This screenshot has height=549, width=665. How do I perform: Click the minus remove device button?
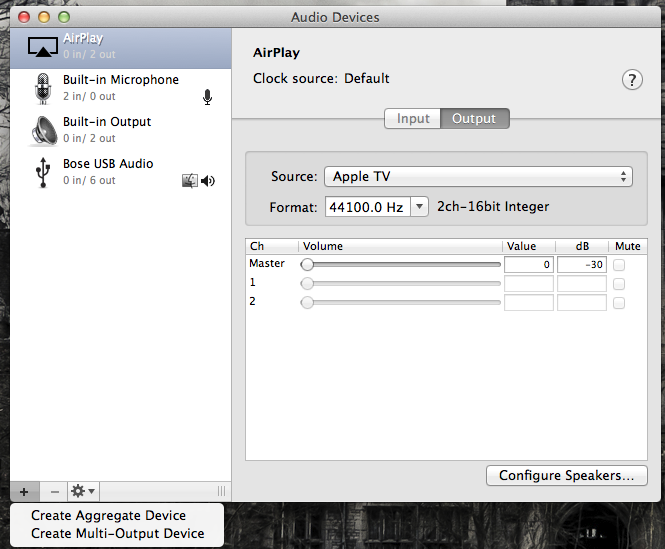click(54, 492)
